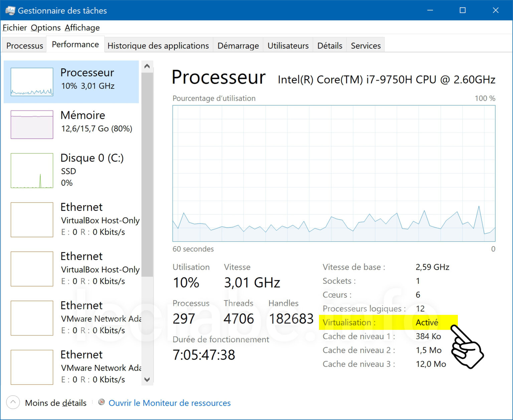The image size is (513, 420).
Task: Select the Mémoire usage thumbnail
Action: (32, 125)
